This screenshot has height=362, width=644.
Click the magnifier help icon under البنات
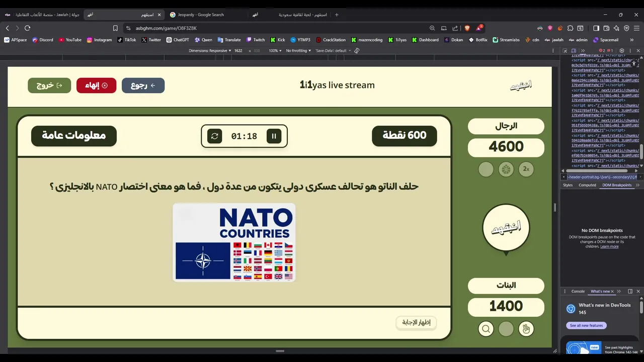coord(486,329)
